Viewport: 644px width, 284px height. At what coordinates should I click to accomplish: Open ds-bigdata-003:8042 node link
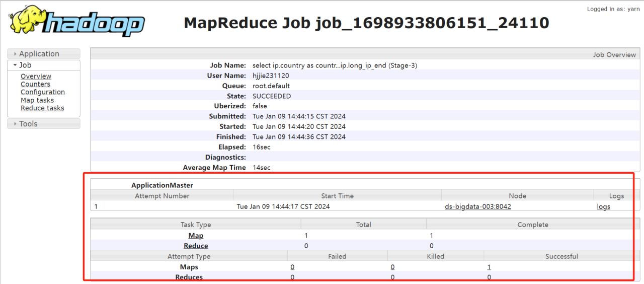(478, 206)
